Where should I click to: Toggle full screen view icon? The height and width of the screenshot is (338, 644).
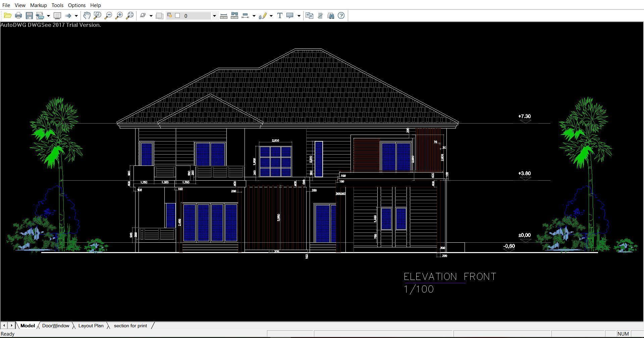[x=57, y=15]
